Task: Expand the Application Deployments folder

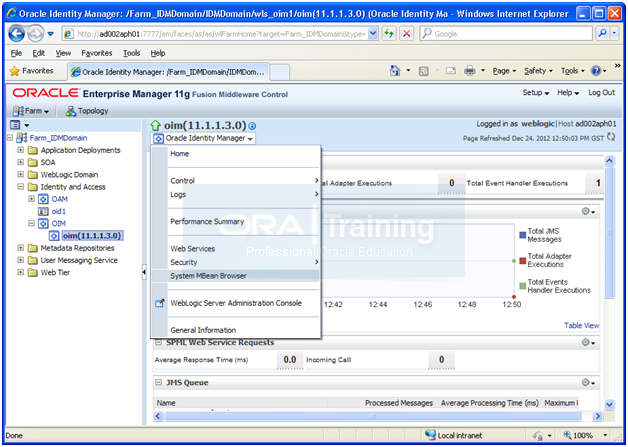Action: tap(20, 150)
